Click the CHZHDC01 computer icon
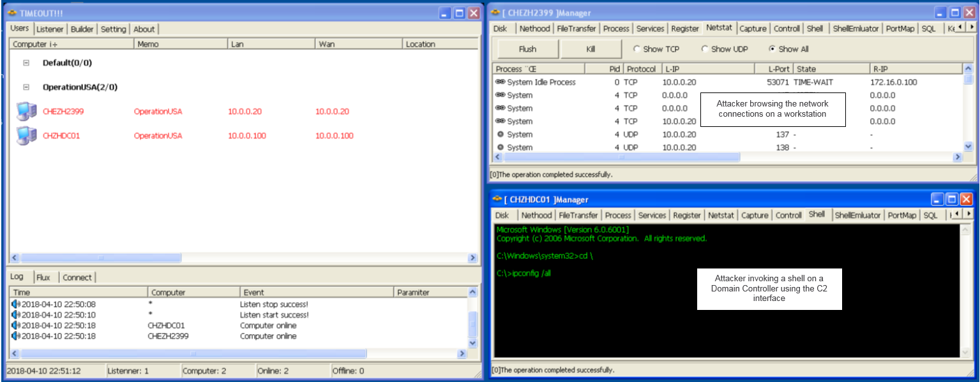Viewport: 980px width, 382px height. pos(26,136)
